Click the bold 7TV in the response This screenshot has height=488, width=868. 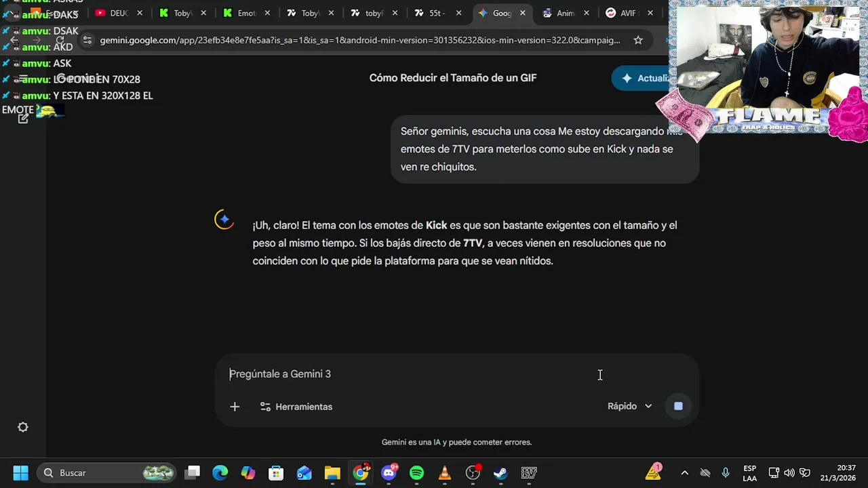pyautogui.click(x=472, y=243)
